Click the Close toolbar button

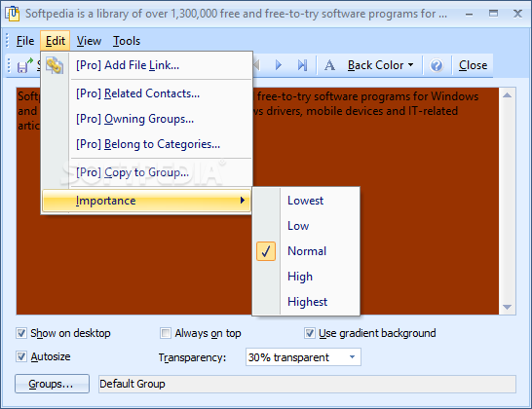pyautogui.click(x=473, y=65)
